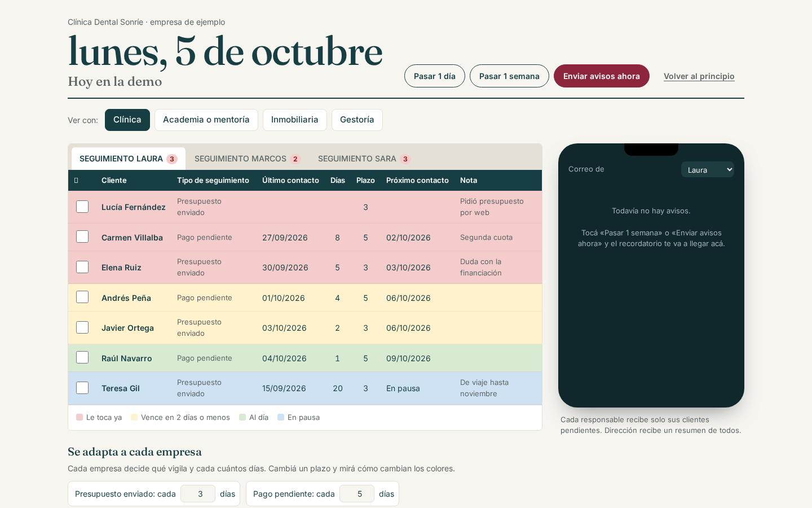Viewport: 812px width, 508px height.
Task: Click the Días column header
Action: click(338, 180)
